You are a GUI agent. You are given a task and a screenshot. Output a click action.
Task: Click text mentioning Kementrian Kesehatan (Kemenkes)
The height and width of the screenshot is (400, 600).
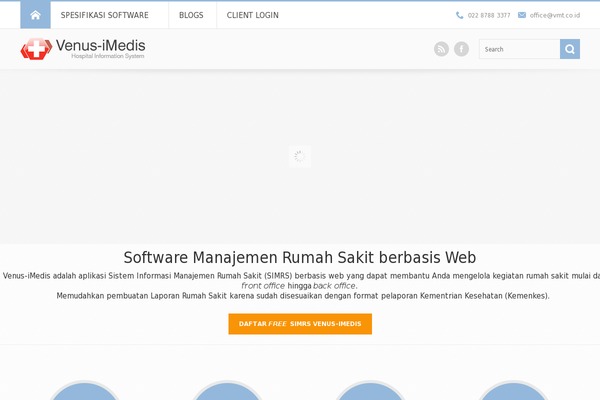click(x=303, y=296)
